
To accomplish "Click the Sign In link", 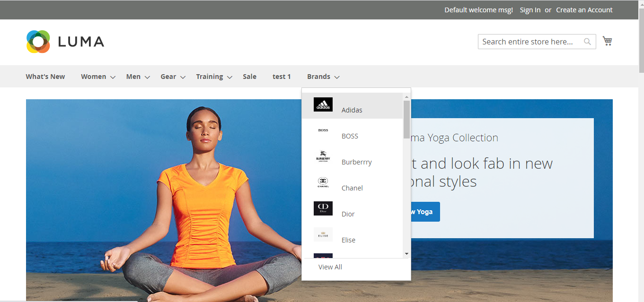I will click(x=530, y=10).
